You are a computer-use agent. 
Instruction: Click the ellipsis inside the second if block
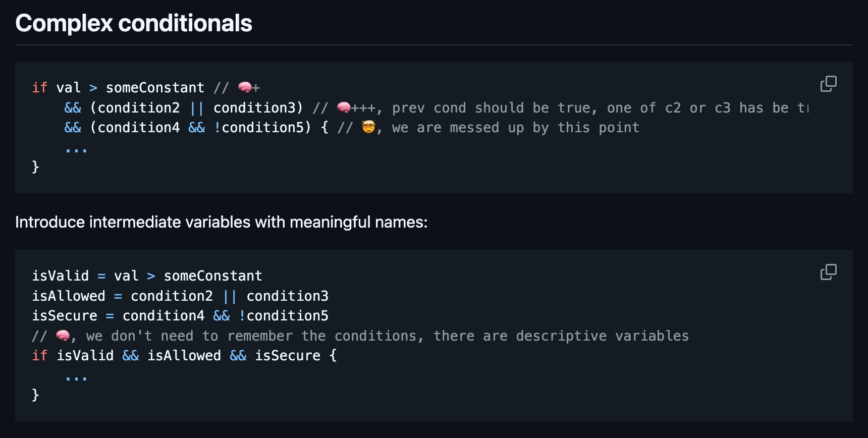[76, 377]
